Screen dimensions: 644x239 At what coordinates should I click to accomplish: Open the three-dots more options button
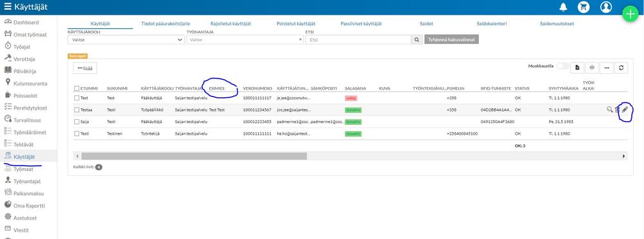pos(607,68)
